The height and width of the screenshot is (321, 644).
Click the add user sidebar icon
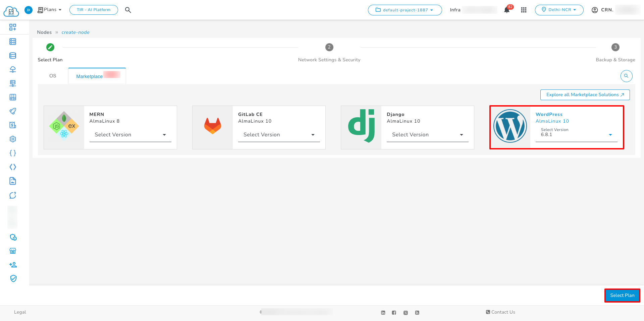click(13, 265)
